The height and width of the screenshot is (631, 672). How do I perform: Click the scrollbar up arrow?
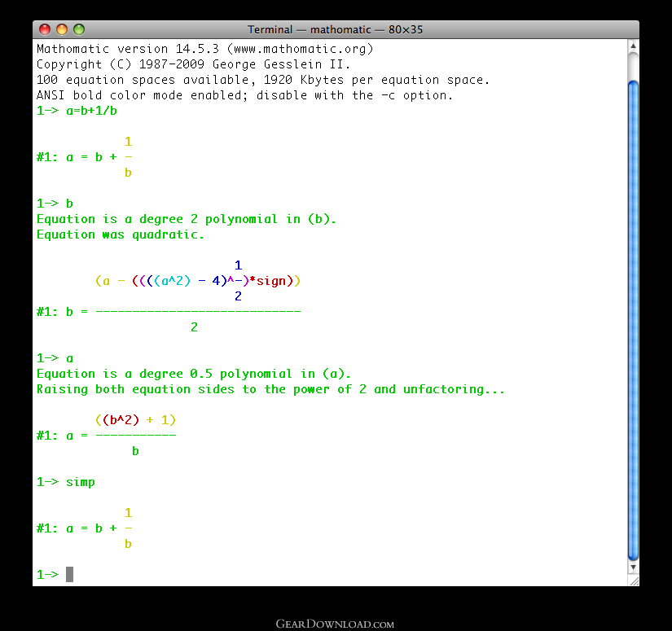point(633,46)
